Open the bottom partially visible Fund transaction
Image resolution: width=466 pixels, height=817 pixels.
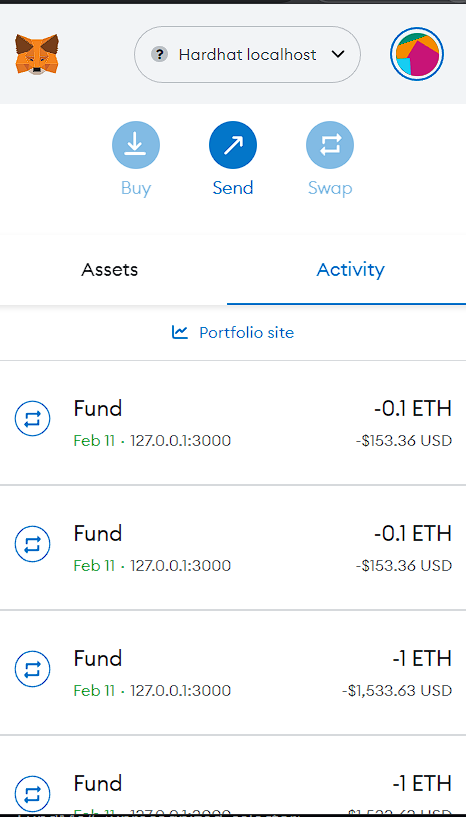coord(233,776)
